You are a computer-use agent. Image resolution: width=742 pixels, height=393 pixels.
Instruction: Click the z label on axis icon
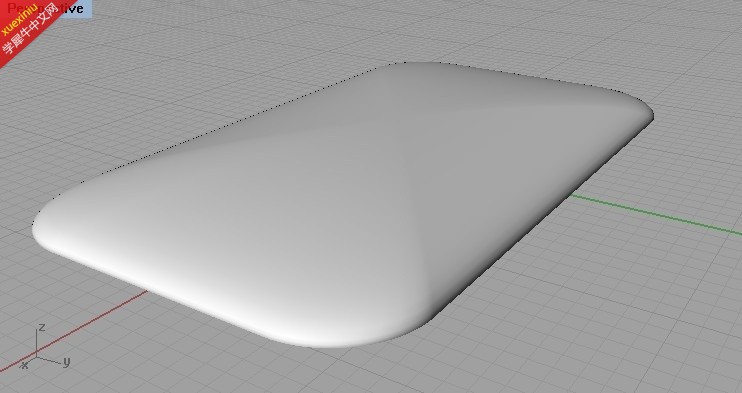click(42, 327)
